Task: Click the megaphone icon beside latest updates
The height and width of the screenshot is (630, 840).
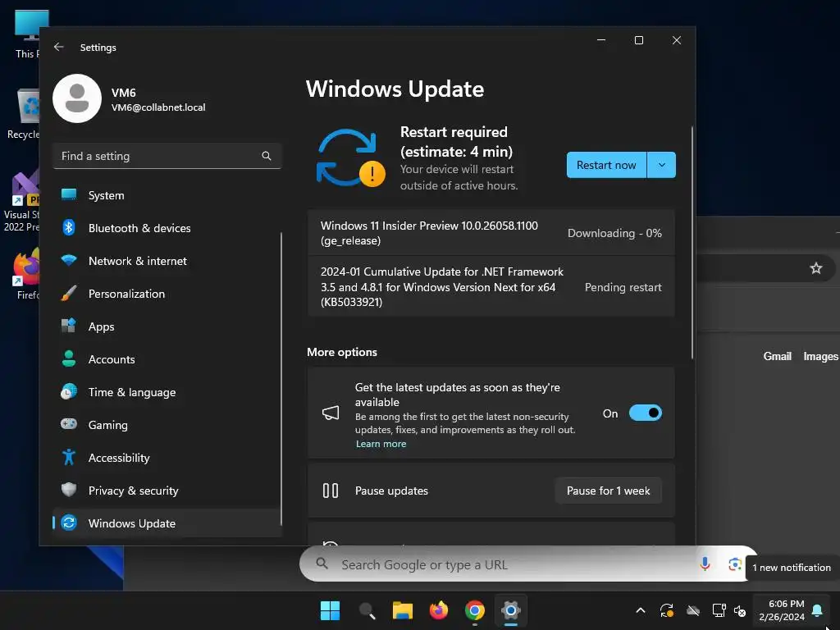Action: click(x=331, y=413)
